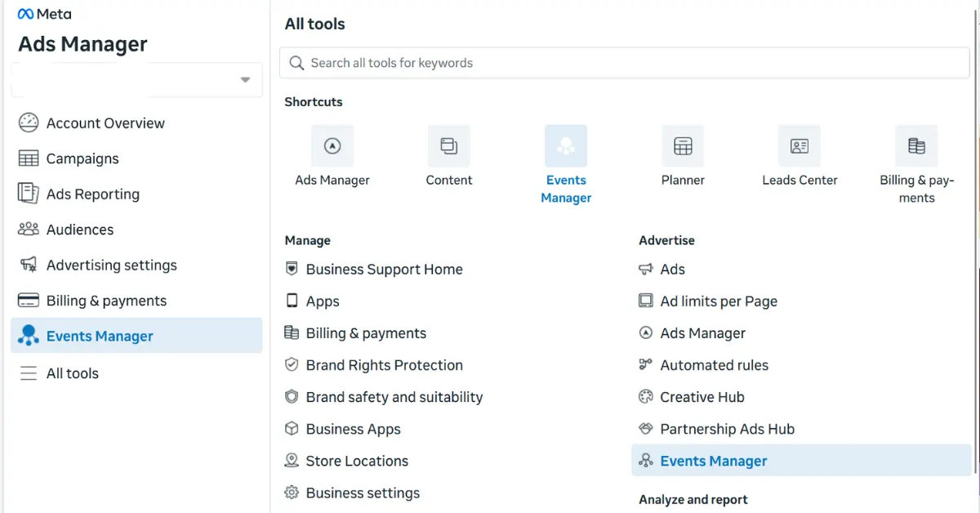
Task: Open the ad account selector dropdown
Action: [135, 79]
